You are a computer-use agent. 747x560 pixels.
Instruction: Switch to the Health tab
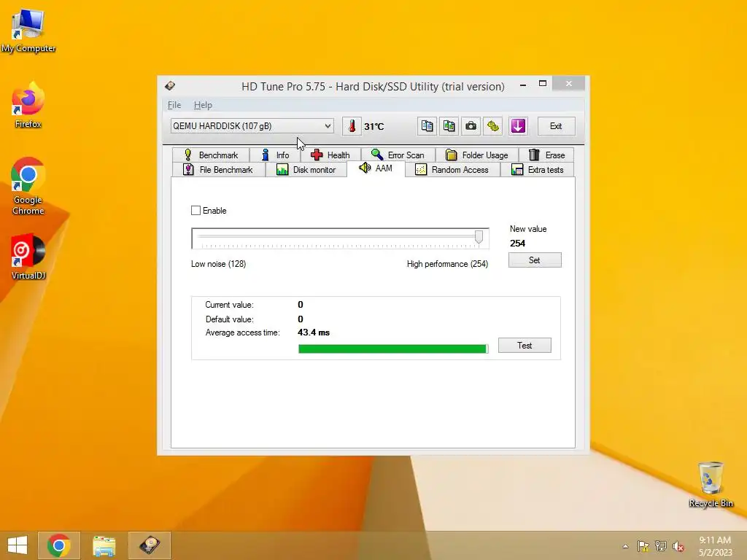pos(330,155)
